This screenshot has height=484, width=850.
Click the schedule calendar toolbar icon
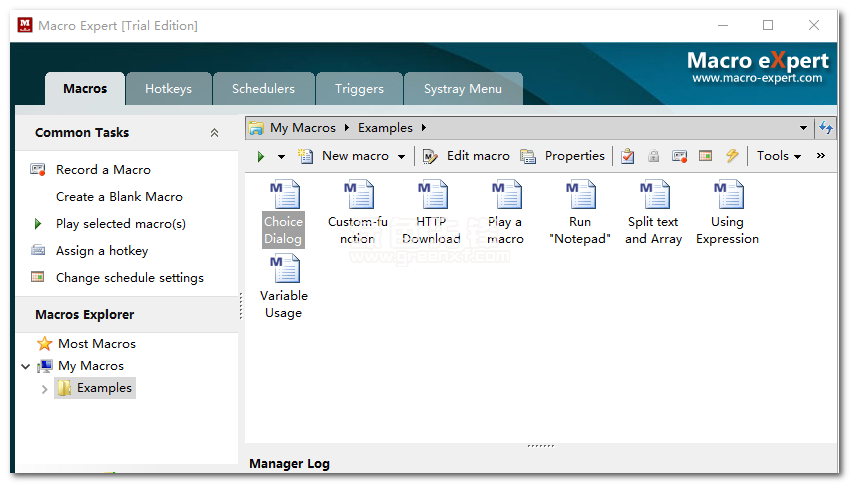[x=705, y=156]
